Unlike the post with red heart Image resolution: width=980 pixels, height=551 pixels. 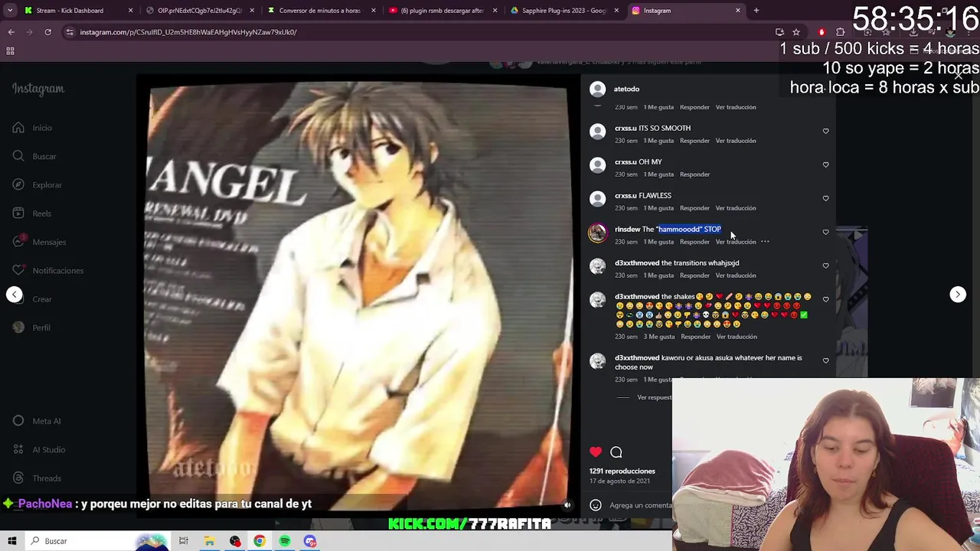[x=596, y=452]
